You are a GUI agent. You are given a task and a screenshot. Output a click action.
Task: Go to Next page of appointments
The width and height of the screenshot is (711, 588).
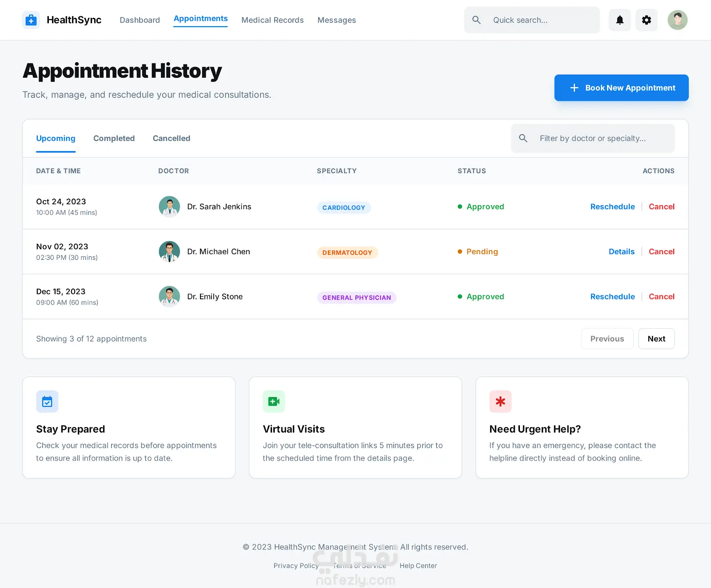(656, 339)
